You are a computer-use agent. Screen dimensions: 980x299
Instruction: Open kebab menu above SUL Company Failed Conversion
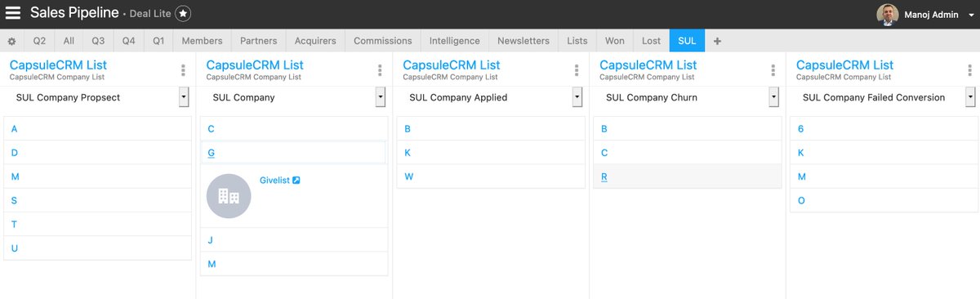point(970,70)
